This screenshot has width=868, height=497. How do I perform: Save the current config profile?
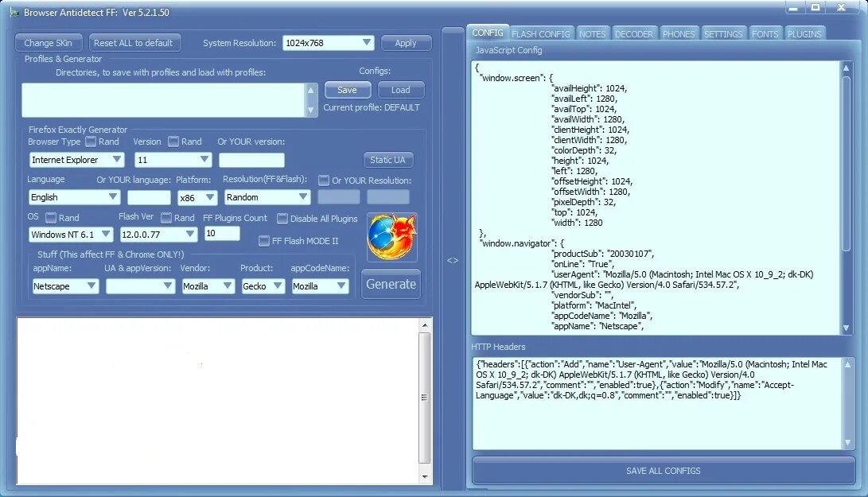(347, 90)
